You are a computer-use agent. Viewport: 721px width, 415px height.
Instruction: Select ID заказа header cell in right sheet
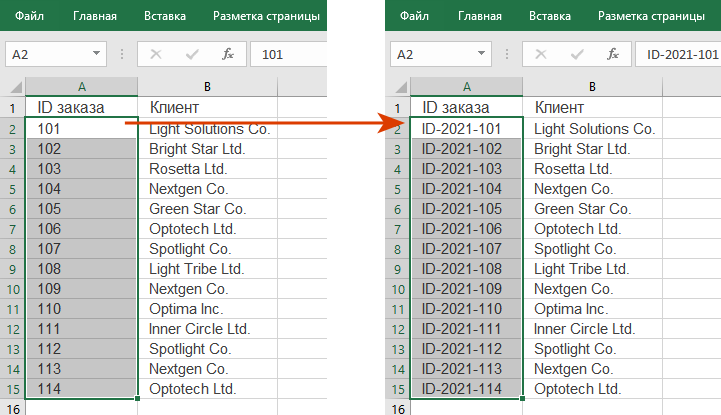(466, 108)
